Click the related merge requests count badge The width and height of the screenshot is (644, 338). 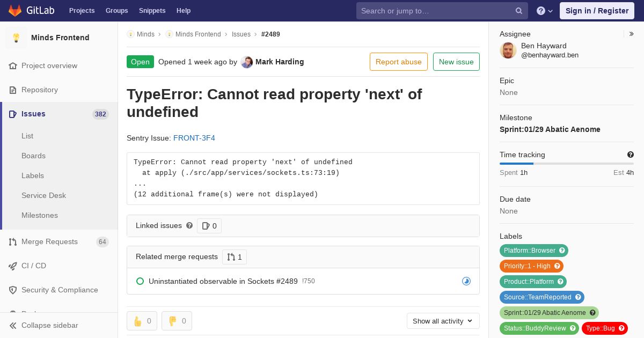coord(235,257)
